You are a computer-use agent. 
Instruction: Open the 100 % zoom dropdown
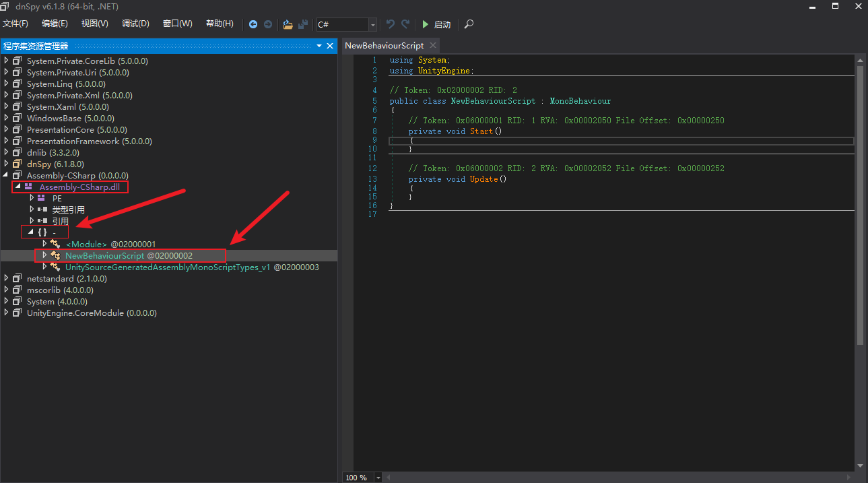(378, 478)
